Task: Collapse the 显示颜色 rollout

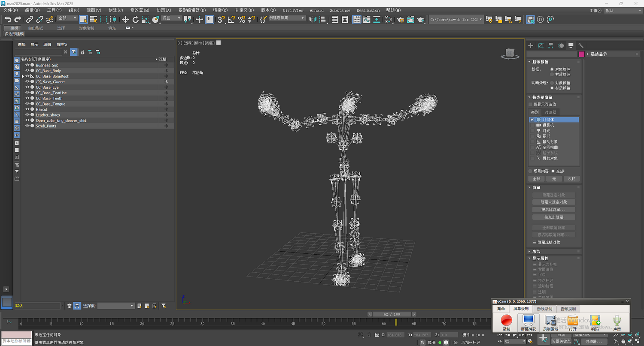Action: [554, 62]
